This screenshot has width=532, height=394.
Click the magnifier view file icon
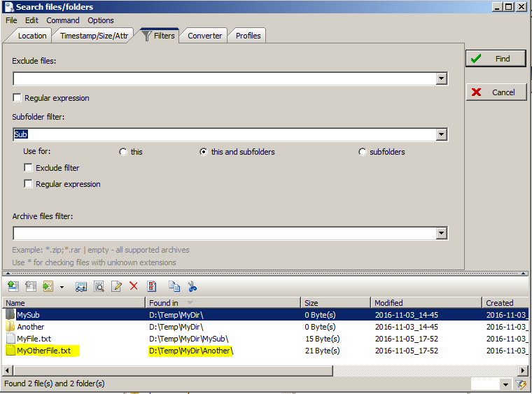point(99,286)
